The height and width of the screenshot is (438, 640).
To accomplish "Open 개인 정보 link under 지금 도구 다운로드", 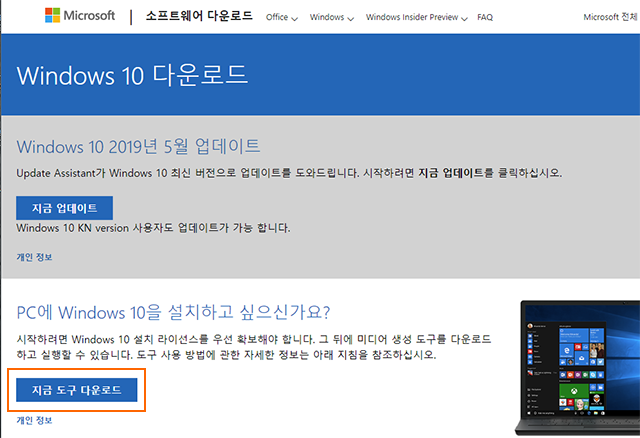I will coord(34,420).
